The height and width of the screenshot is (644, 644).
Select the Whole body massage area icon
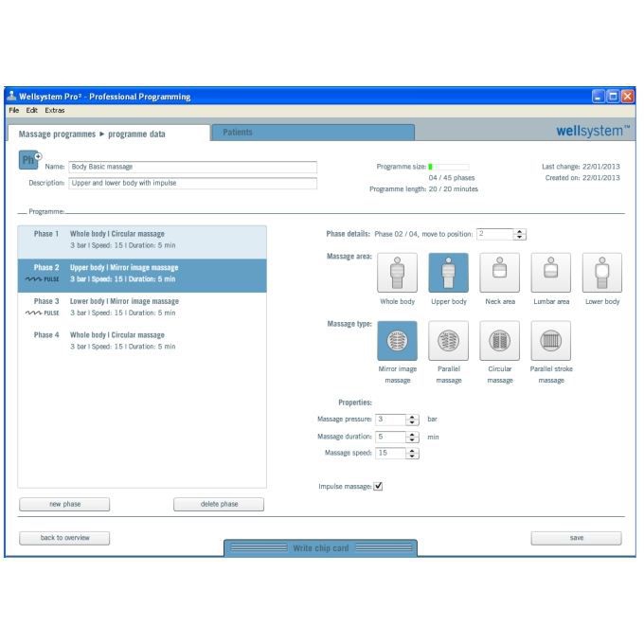tap(397, 273)
